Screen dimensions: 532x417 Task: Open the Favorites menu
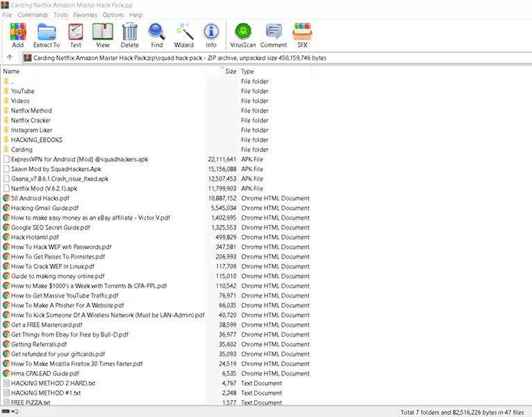point(85,15)
